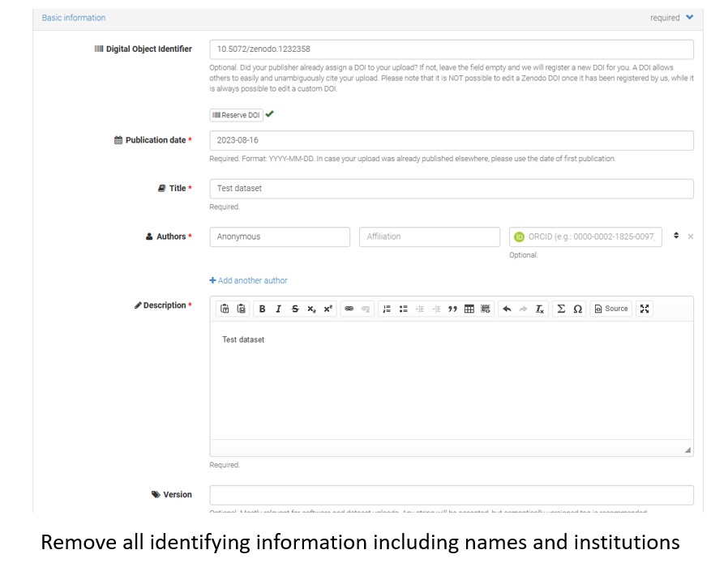Apply strikethrough formatting in the editor
The image size is (728, 567).
pos(295,309)
